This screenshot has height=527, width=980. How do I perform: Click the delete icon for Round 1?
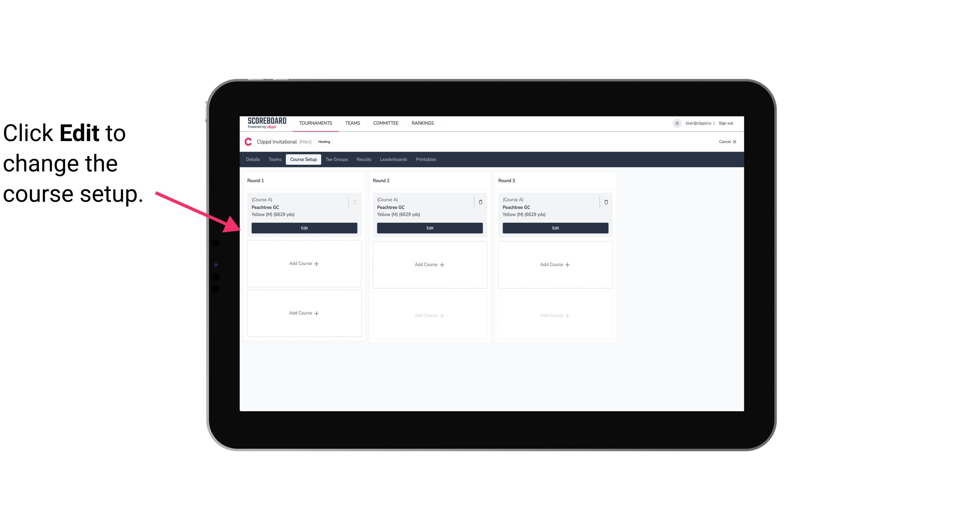tap(355, 202)
